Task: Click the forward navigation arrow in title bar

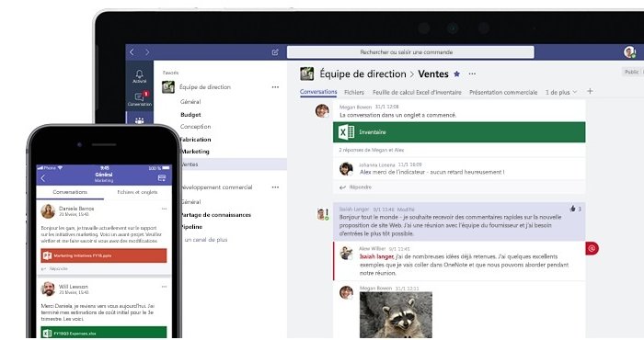Action: 147,52
